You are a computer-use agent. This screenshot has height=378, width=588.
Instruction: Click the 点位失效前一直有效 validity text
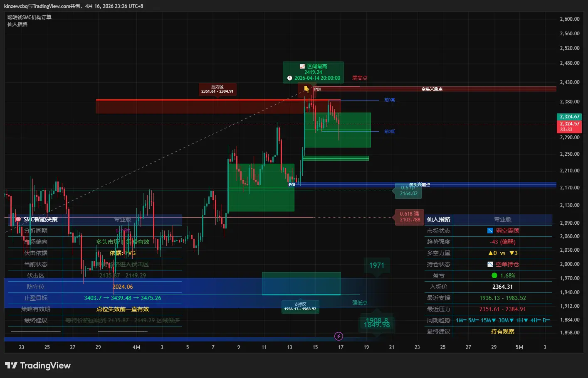click(x=123, y=309)
